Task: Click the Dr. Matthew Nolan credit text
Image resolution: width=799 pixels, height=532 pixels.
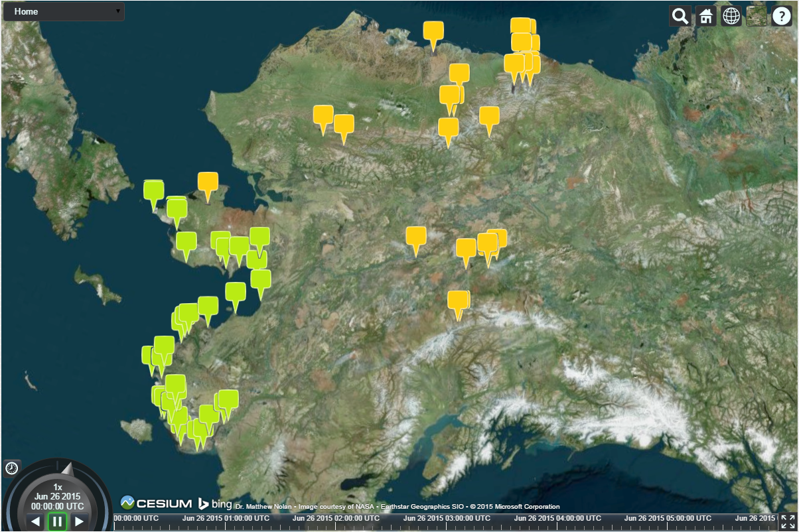Action: [x=262, y=507]
